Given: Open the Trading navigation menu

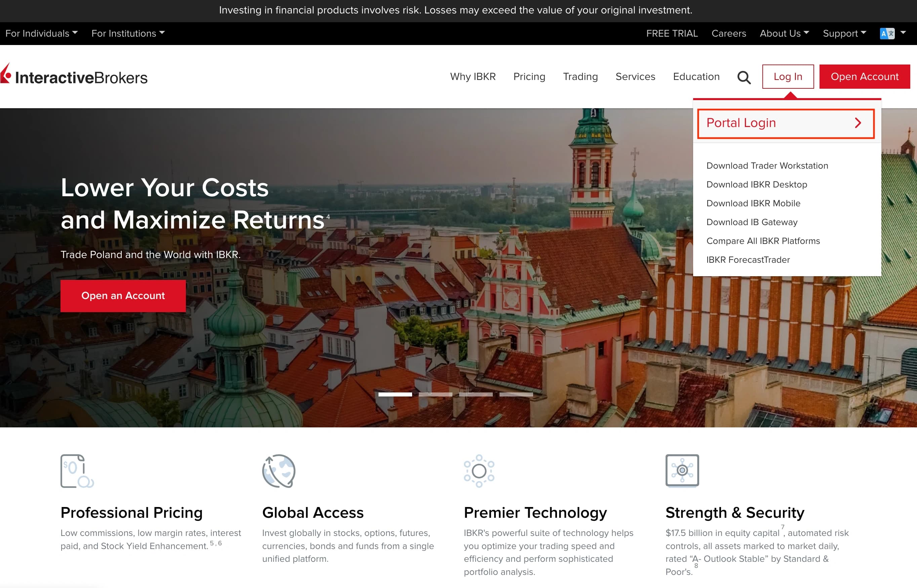Looking at the screenshot, I should point(580,77).
